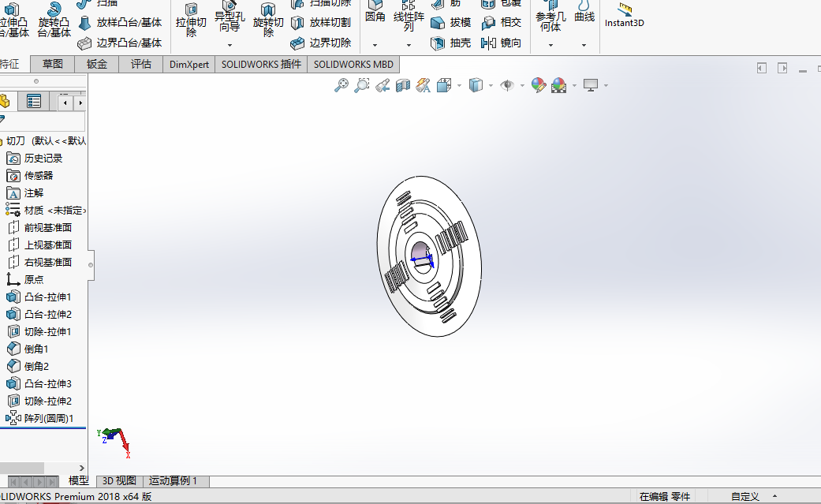Toggle Hide/Show Items eye icon
Image resolution: width=821 pixels, height=504 pixels.
click(506, 85)
